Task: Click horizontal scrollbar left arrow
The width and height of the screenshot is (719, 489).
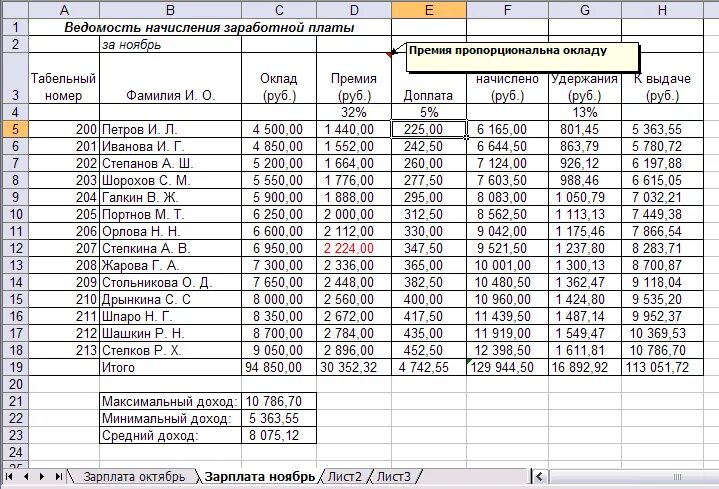Action: pos(540,477)
